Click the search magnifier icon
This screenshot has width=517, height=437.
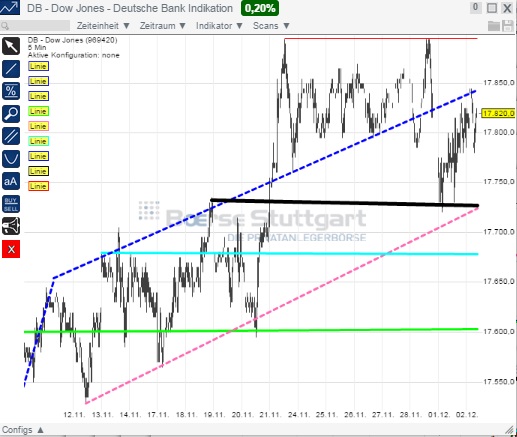click(x=5, y=26)
